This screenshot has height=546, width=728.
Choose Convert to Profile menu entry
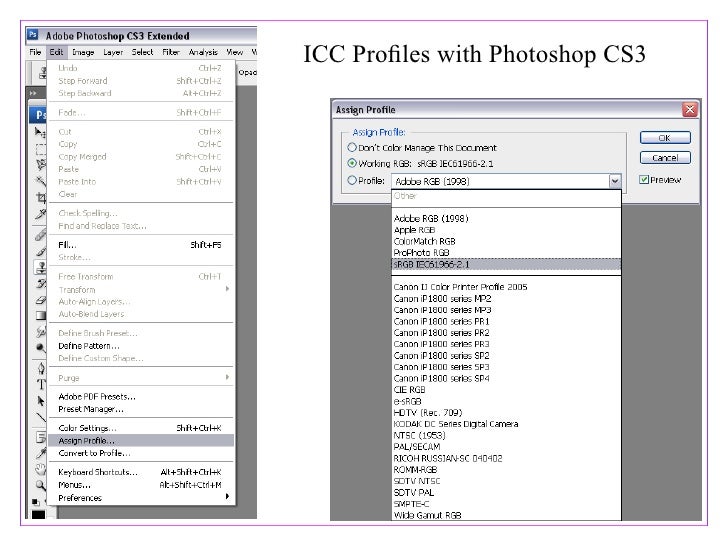point(141,453)
